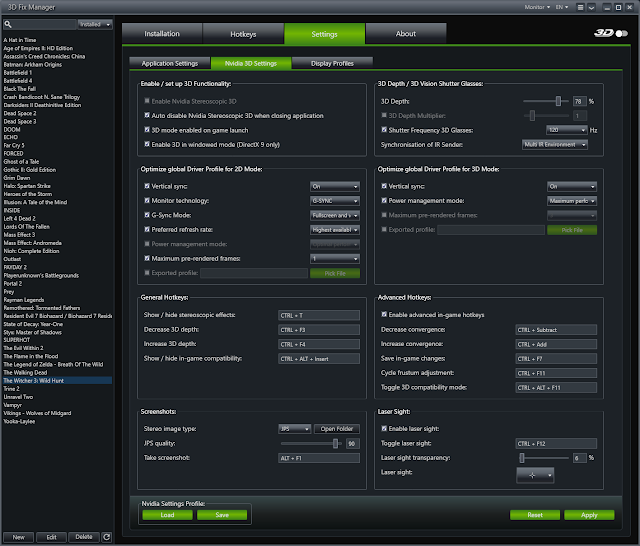
Task: Open the Shutter Frequency 120 Hz dropdown
Action: (x=567, y=130)
